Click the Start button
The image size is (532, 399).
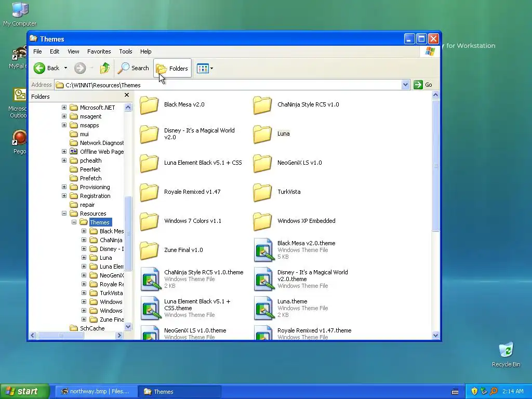[24, 391]
